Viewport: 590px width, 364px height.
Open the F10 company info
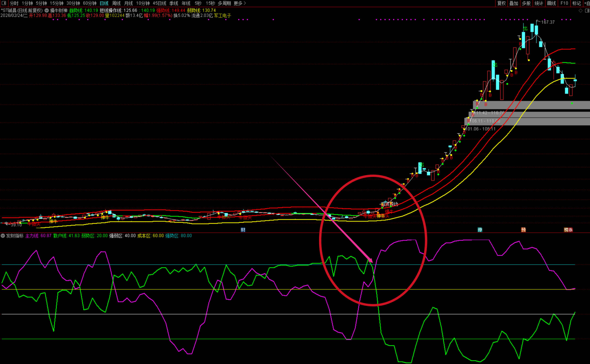(564, 3)
